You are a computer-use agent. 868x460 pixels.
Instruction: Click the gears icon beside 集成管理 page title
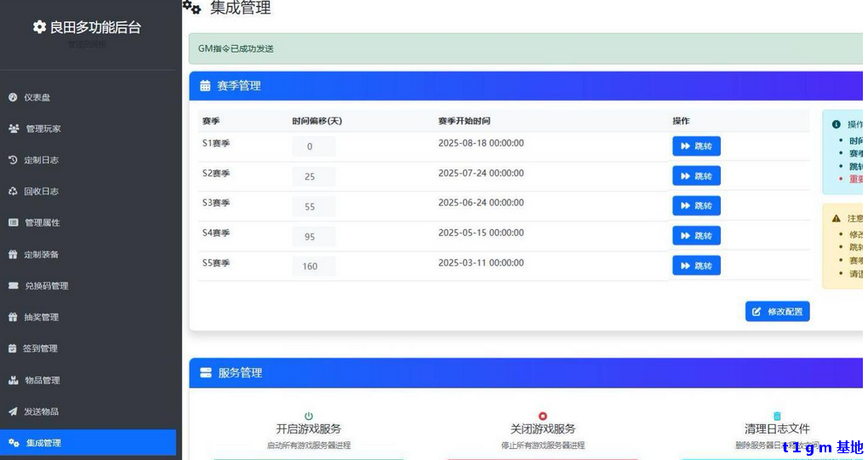coord(191,7)
